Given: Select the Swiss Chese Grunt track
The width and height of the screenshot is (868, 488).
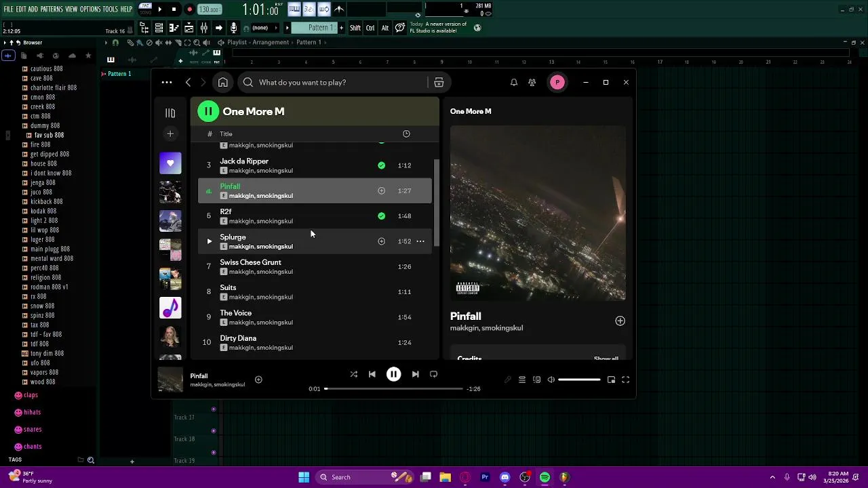Looking at the screenshot, I should click(x=315, y=266).
